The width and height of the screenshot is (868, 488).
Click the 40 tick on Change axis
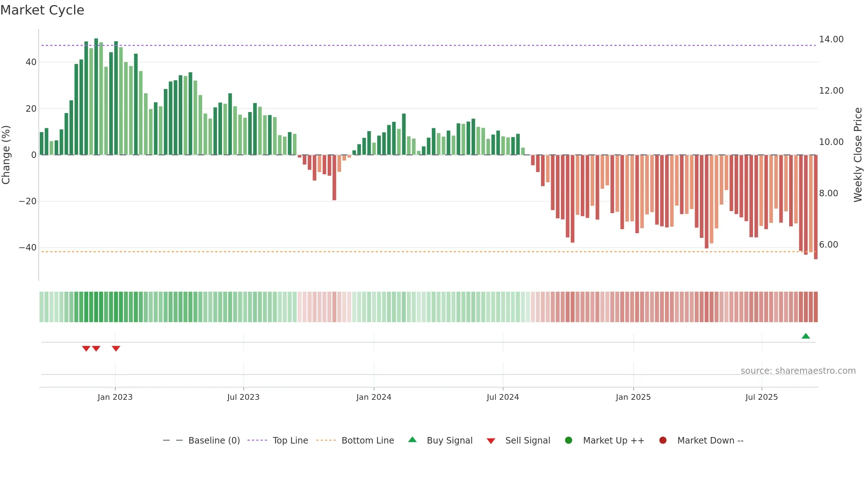pos(31,62)
